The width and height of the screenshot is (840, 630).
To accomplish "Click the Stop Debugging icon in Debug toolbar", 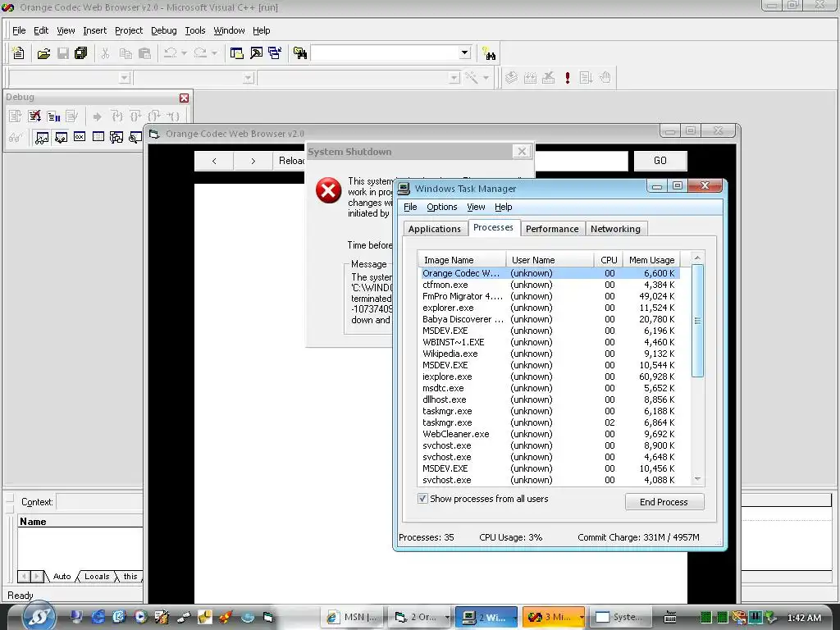I will 34,116.
